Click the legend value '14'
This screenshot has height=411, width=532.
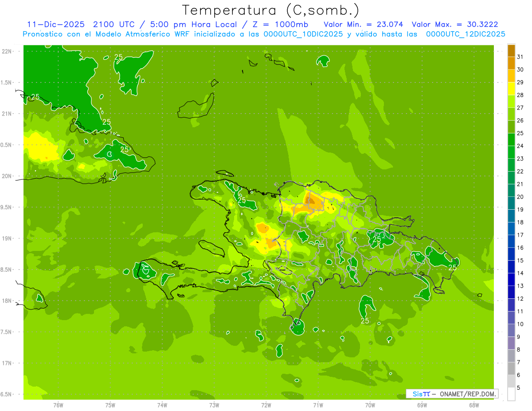pos(520,273)
